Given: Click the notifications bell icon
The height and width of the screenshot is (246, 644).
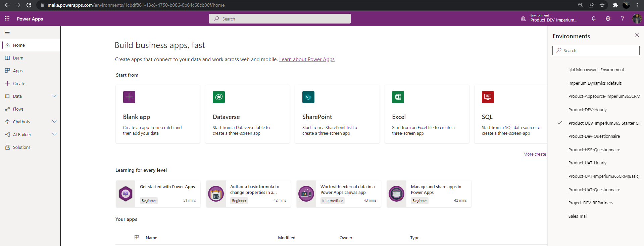Looking at the screenshot, I should 593,19.
